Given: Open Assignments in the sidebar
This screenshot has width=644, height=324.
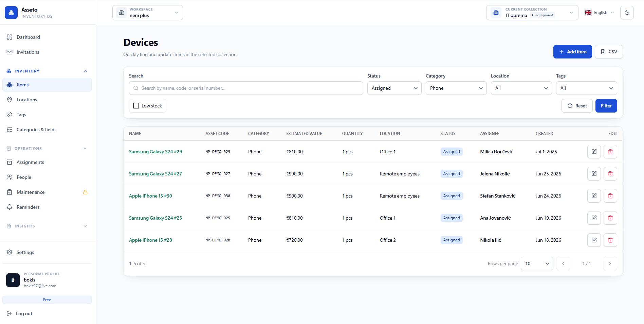Looking at the screenshot, I should pyautogui.click(x=47, y=162).
